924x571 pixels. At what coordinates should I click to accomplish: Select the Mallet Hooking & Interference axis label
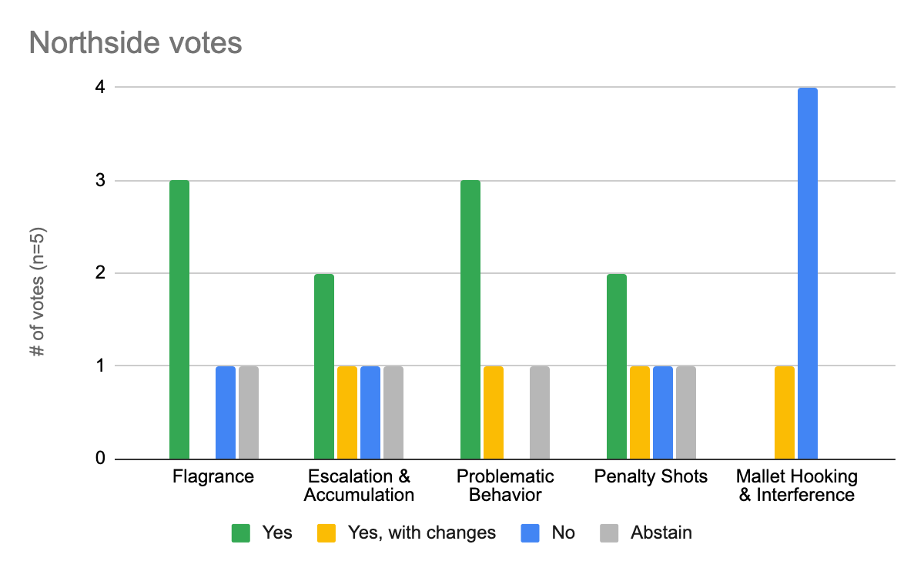[797, 486]
